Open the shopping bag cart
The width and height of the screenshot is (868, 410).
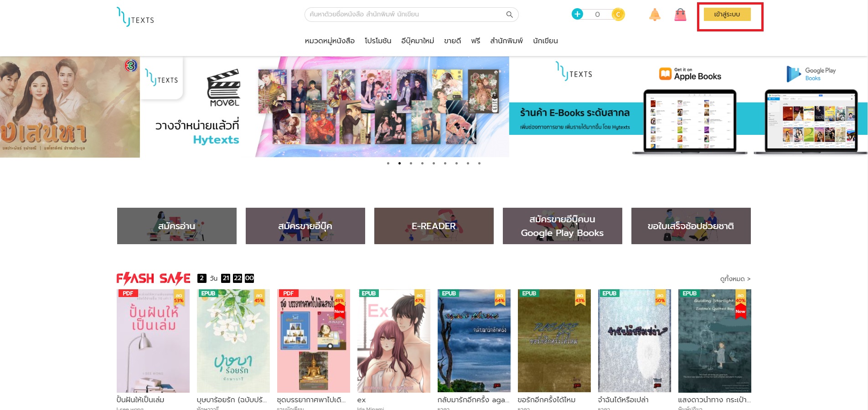pyautogui.click(x=680, y=14)
